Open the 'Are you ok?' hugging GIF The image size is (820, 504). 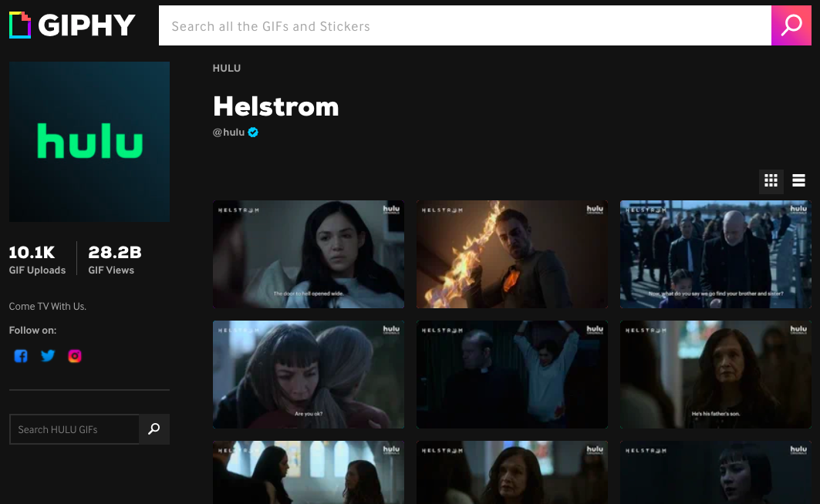(x=309, y=375)
